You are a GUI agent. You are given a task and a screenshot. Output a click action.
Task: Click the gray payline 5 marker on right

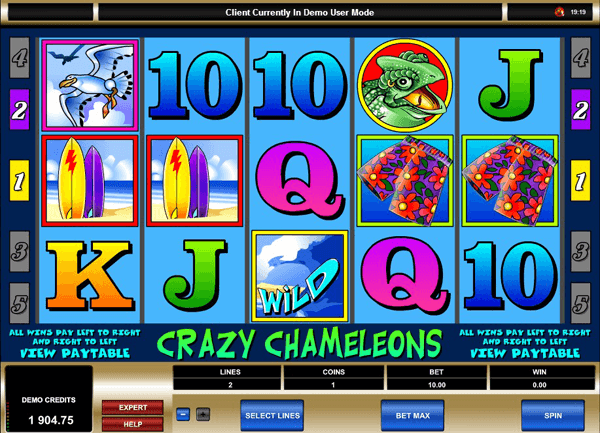(x=580, y=303)
